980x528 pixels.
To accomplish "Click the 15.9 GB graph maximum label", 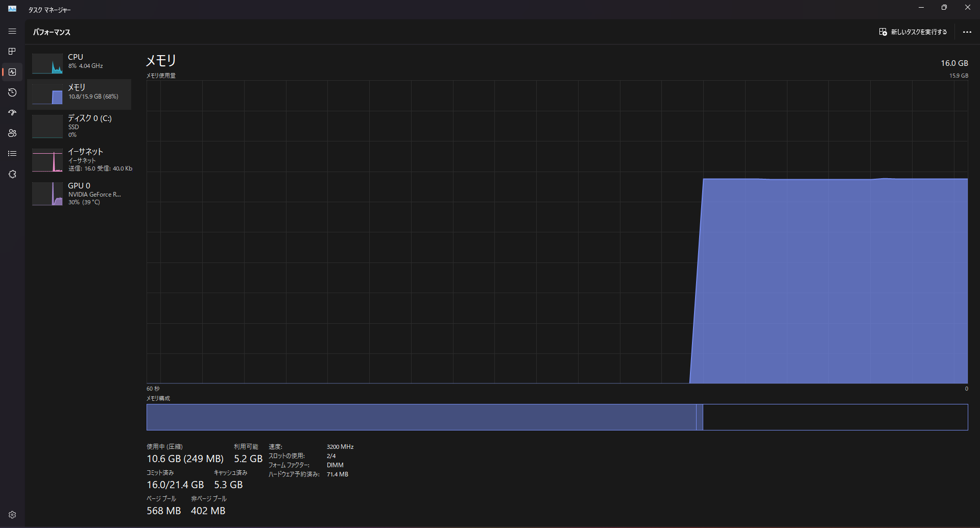I will pyautogui.click(x=959, y=76).
